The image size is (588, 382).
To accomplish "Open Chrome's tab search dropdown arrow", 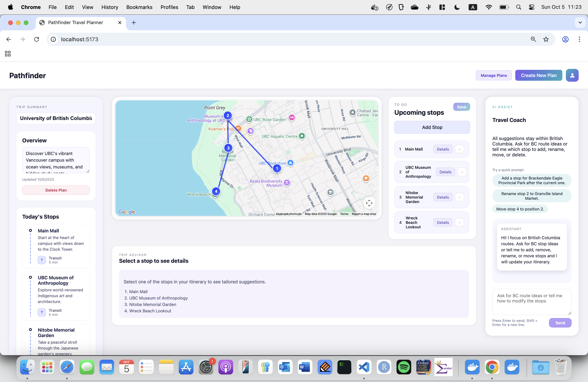I will [580, 23].
